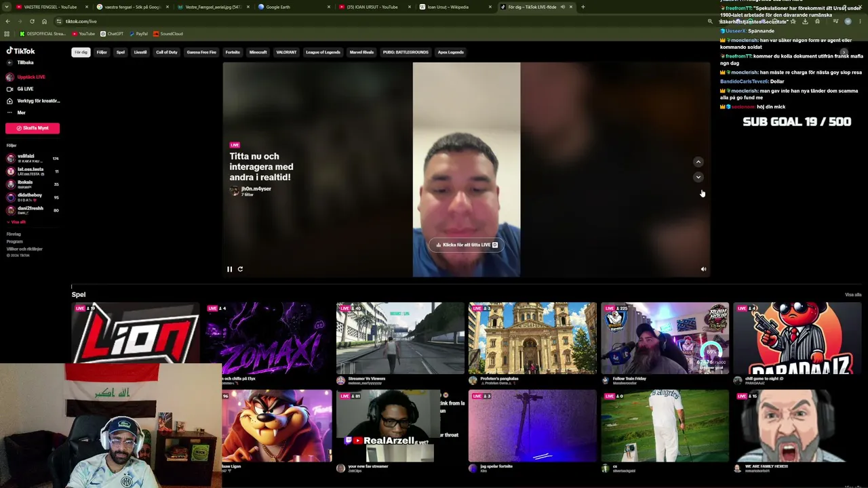
Task: Select the PUBG: BATTLEGROUNDS category tab
Action: [406, 52]
